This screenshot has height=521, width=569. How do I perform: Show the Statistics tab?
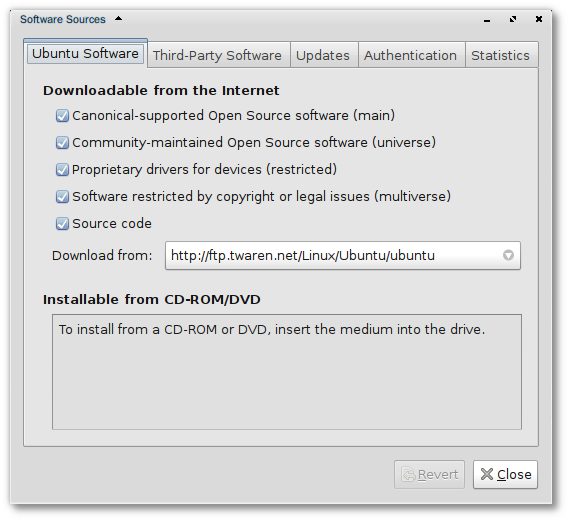coord(500,56)
